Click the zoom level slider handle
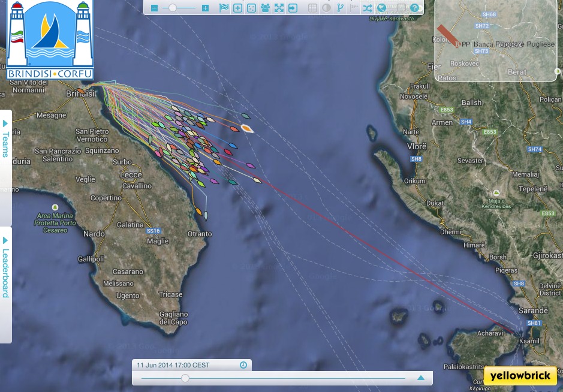Image resolution: width=563 pixels, height=392 pixels. (173, 8)
